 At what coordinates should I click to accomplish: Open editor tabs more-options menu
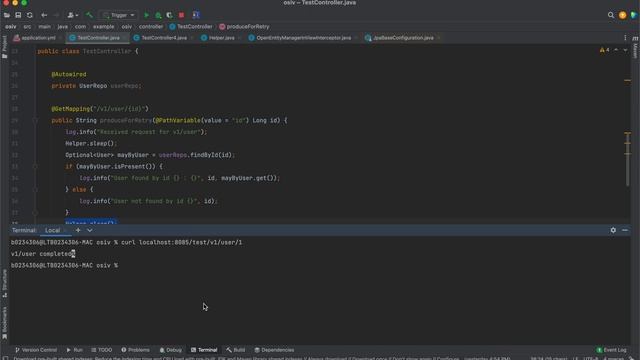(x=625, y=38)
